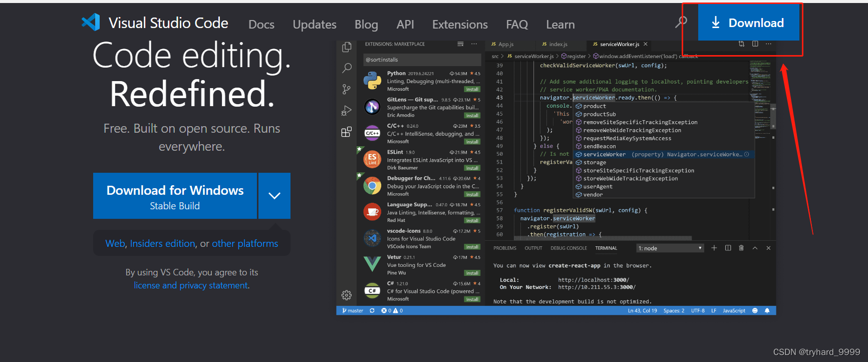868x362 pixels.
Task: Kill terminal with trash icon
Action: [x=741, y=248]
